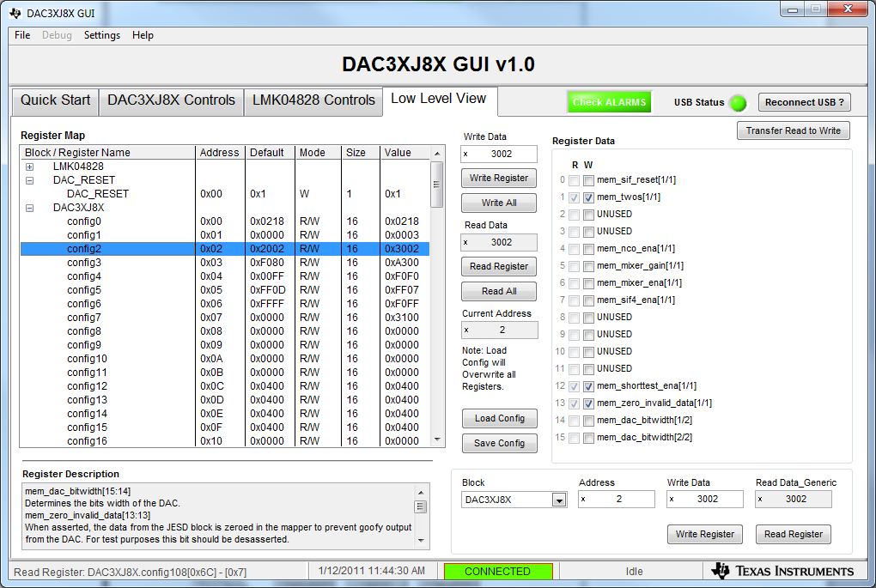Click the Read Data field showing 3002
Screen dimensions: 876x588
point(499,242)
